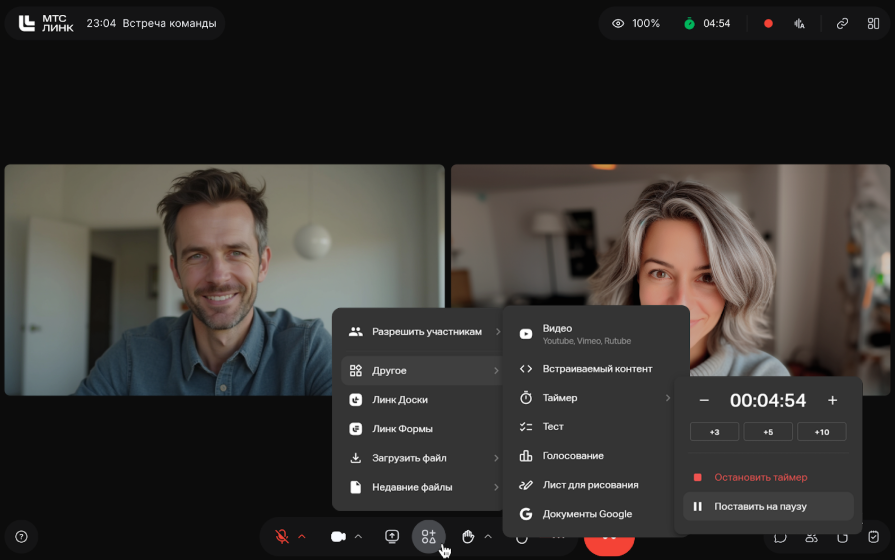Toggle the camera off
This screenshot has height=560, width=895.
pos(338,537)
